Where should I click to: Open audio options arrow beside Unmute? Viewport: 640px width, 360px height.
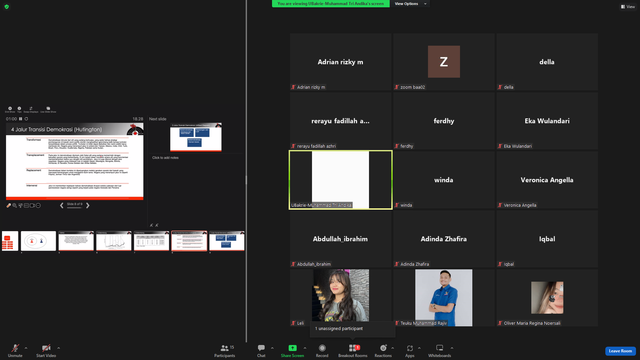(x=26, y=348)
